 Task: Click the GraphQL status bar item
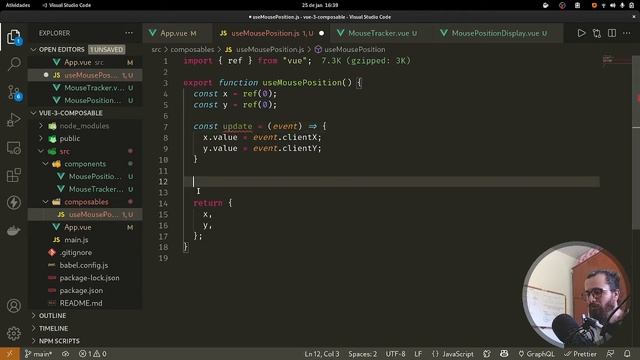tap(536, 354)
